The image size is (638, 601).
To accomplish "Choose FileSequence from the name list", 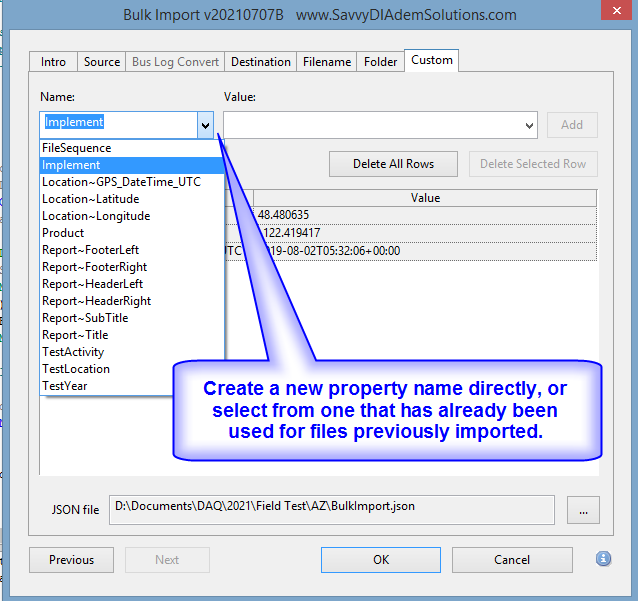I will coord(77,148).
